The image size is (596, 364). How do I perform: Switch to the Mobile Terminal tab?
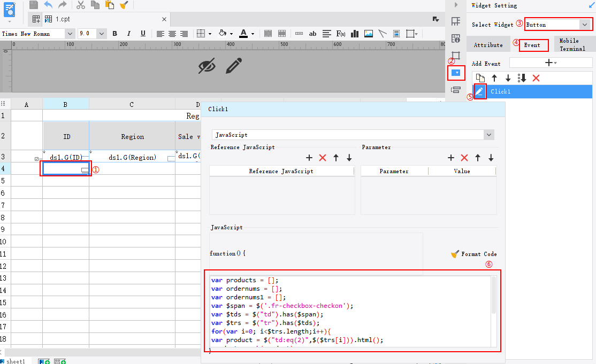(572, 44)
